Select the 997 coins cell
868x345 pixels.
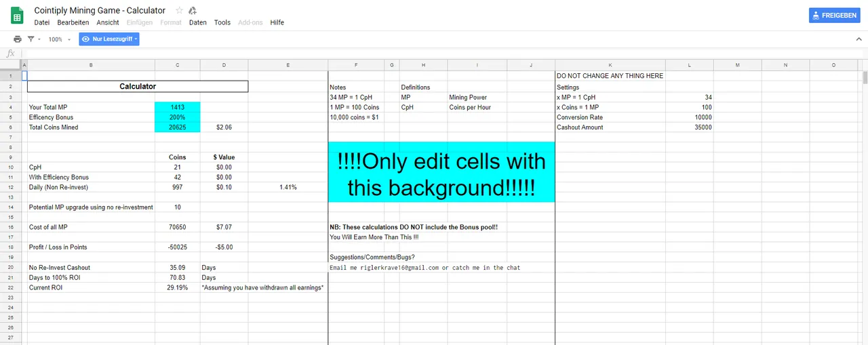[178, 187]
